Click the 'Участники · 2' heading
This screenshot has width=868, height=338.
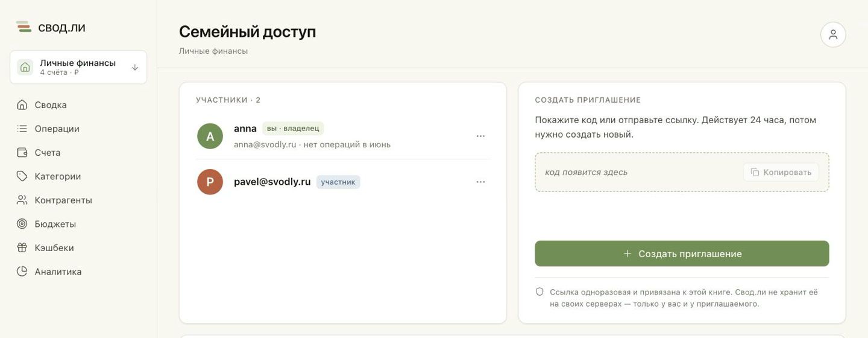pos(228,100)
